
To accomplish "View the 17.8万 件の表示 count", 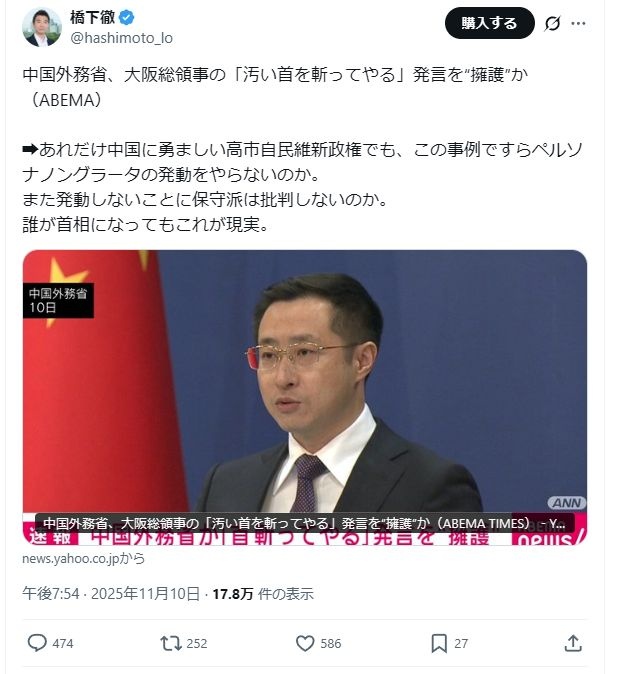I will (263, 594).
